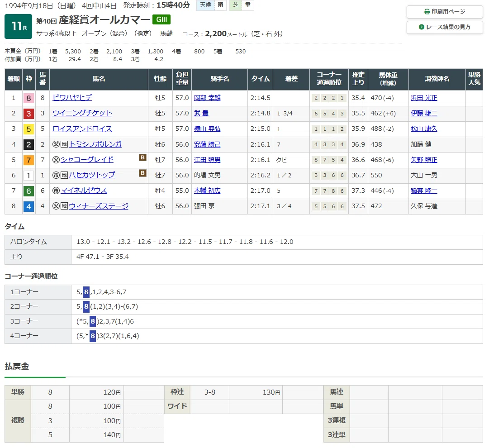Screen dimensions: 489x448
Task: Select trainer name 加藤 健
Action: [421, 144]
